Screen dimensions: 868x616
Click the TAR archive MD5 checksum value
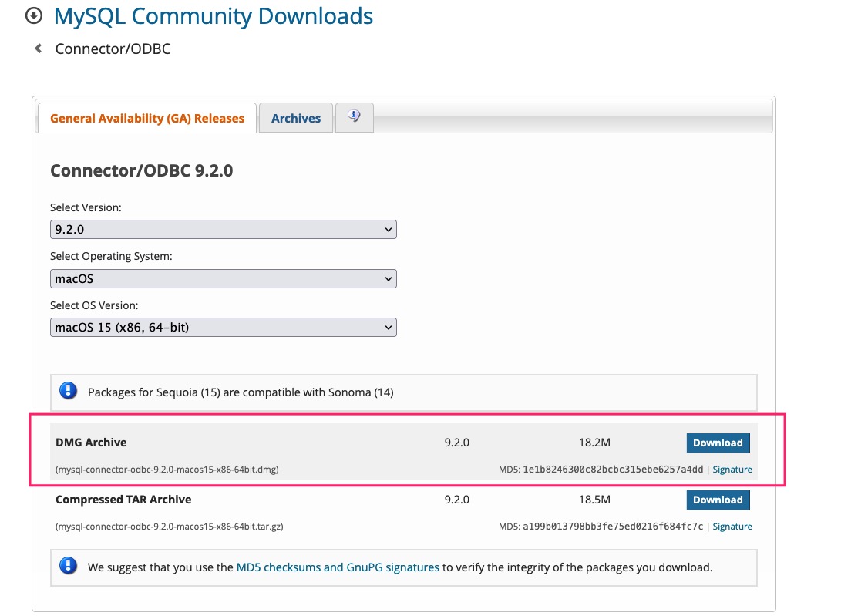(613, 527)
